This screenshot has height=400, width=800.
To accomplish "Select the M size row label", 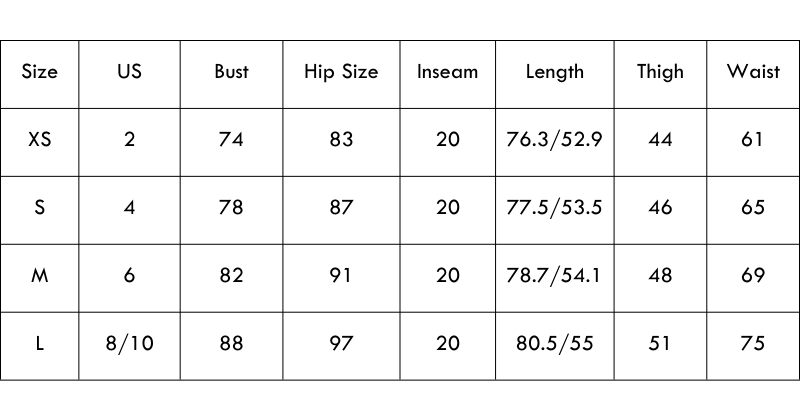I will (40, 276).
